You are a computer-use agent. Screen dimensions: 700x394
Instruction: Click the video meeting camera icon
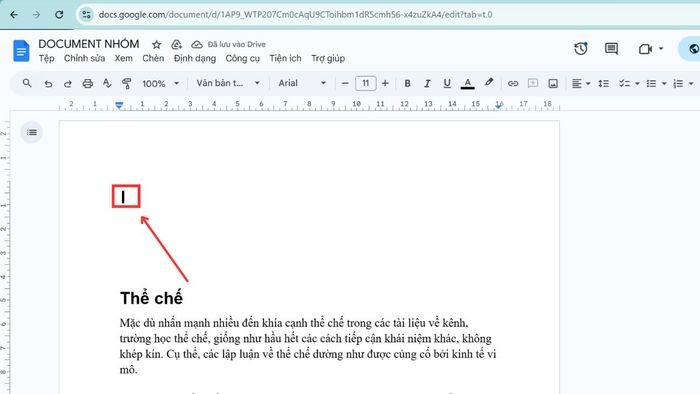645,49
